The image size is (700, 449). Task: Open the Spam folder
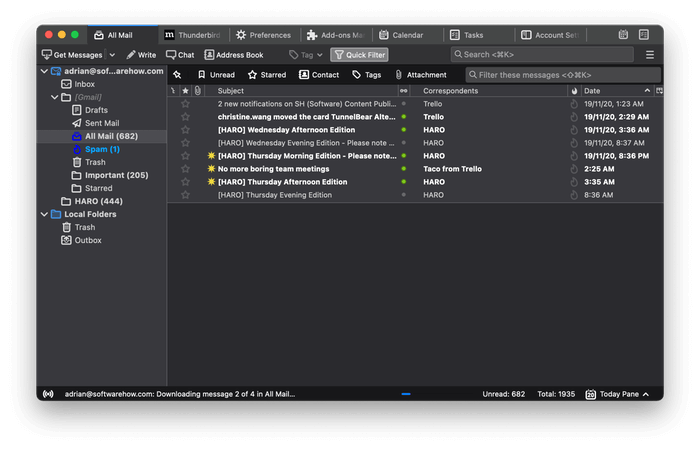click(x=101, y=149)
